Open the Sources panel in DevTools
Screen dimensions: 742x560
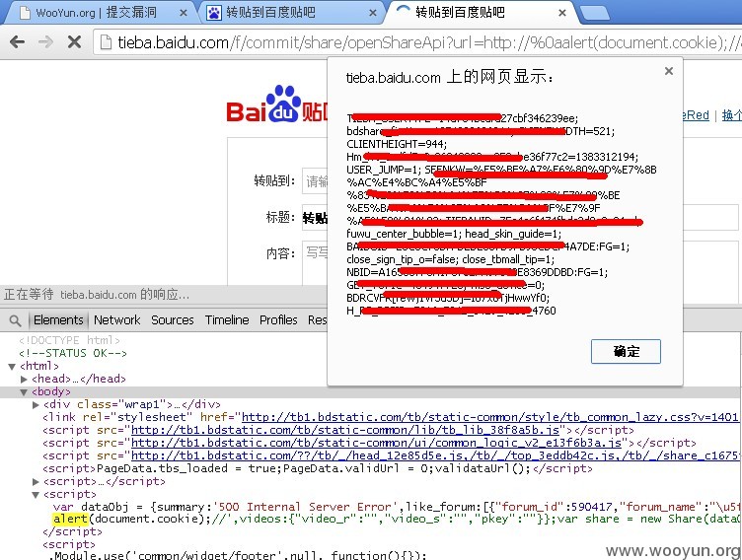(x=173, y=320)
